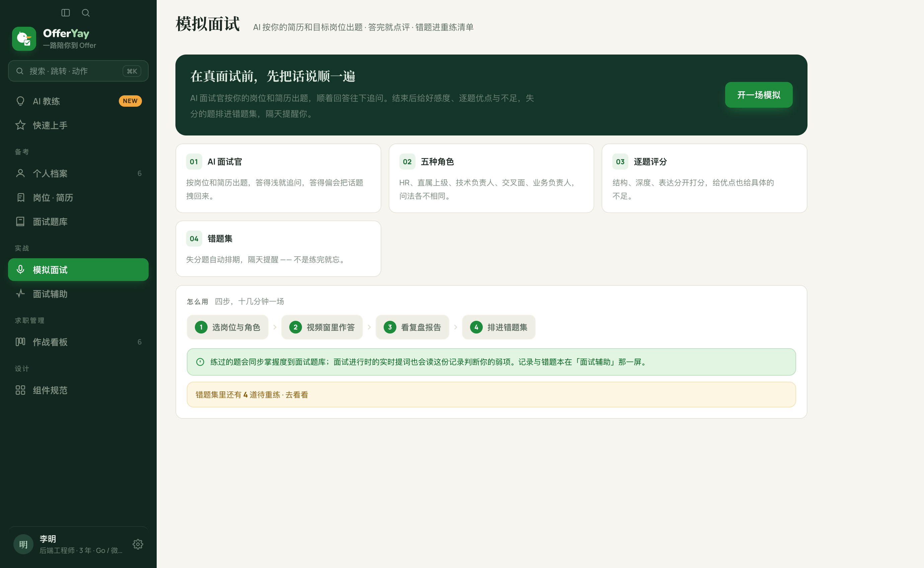Open the 03 逐题评分 card
Screen dimensions: 924x568
(x=704, y=178)
